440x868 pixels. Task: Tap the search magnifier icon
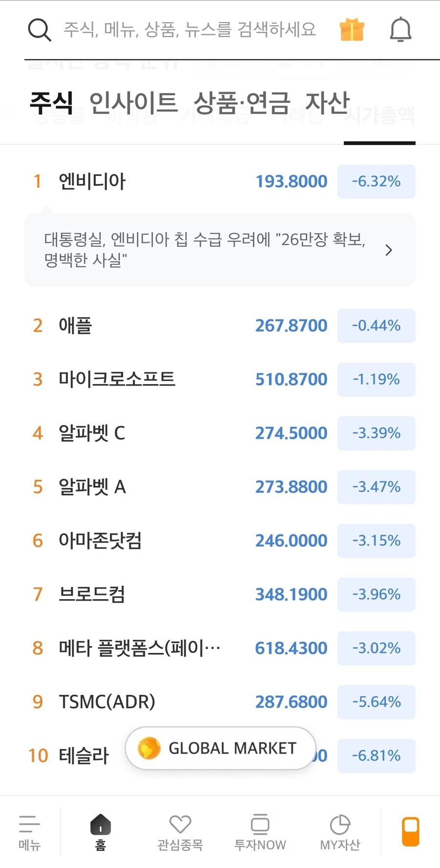[x=39, y=29]
